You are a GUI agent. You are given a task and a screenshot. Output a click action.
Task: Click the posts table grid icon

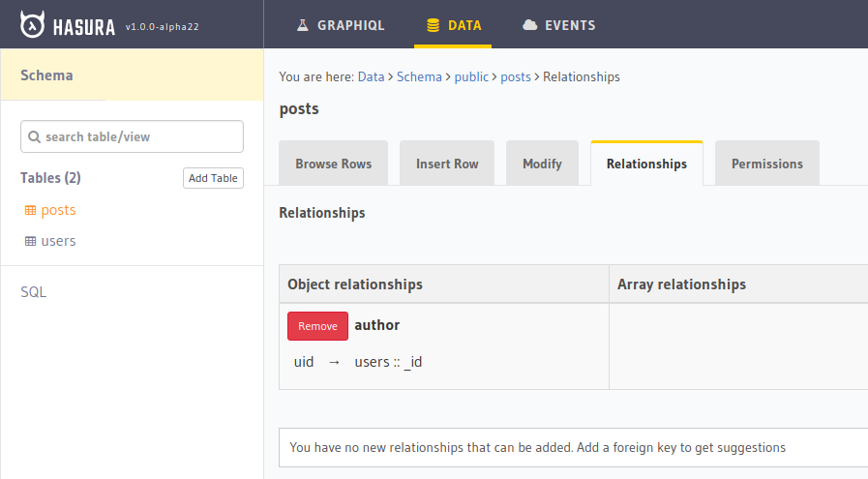pos(30,210)
